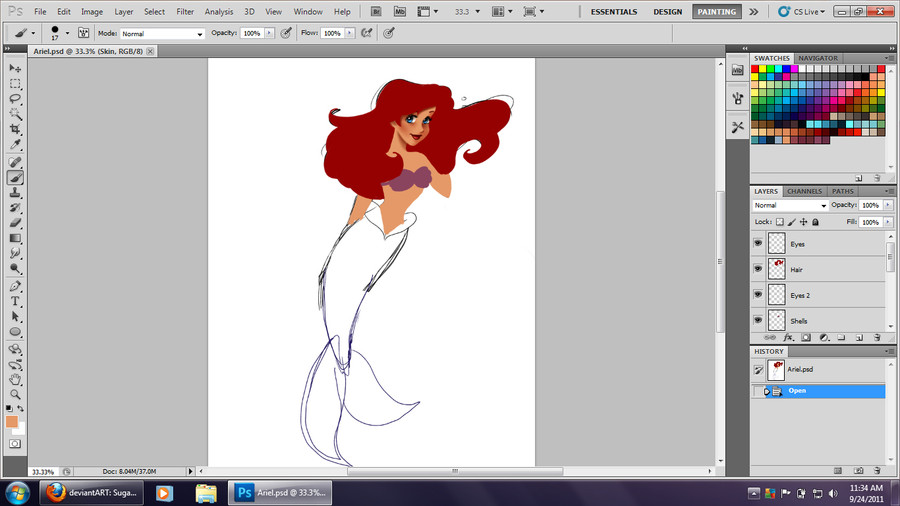
Task: Enable airbrush mode in options bar
Action: click(x=366, y=33)
